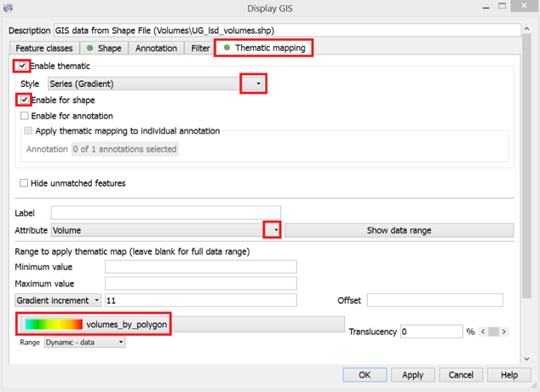This screenshot has width=540, height=392.
Task: Click the green dot on Thematic mapping tab
Action: 227,49
